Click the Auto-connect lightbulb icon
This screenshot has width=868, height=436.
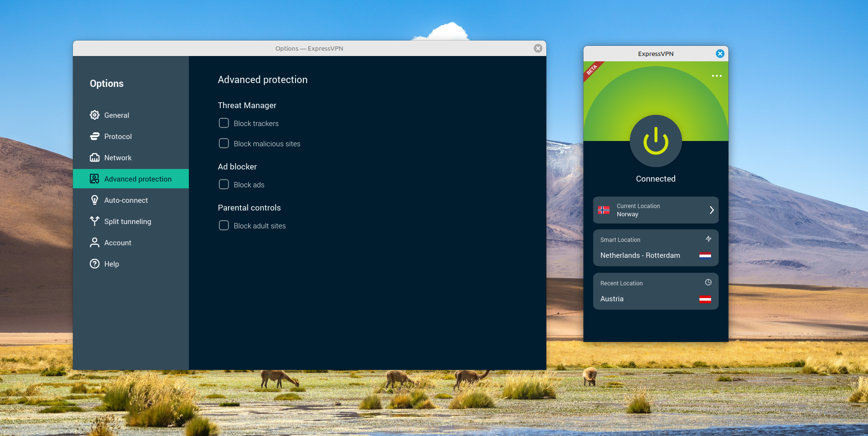pyautogui.click(x=95, y=200)
